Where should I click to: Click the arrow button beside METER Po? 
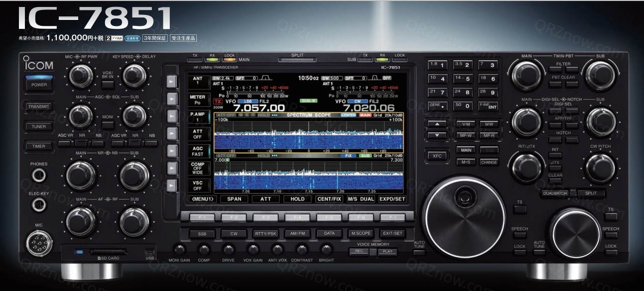click(x=171, y=98)
